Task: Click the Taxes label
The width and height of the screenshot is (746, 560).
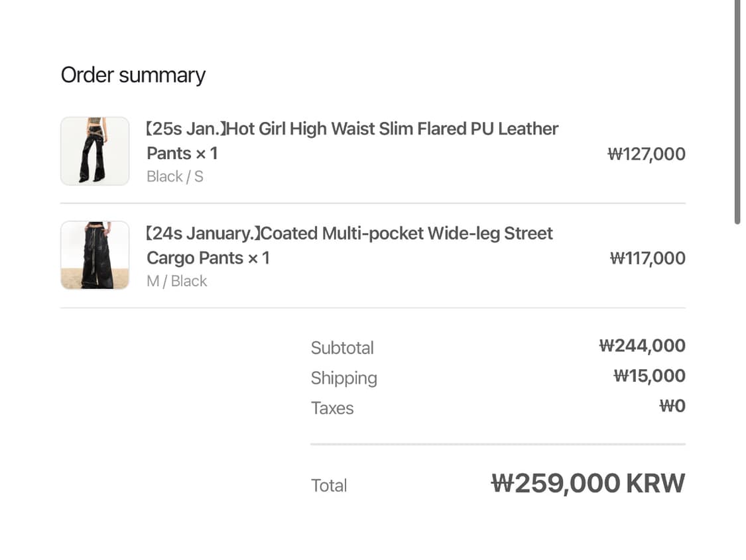Action: coord(332,408)
